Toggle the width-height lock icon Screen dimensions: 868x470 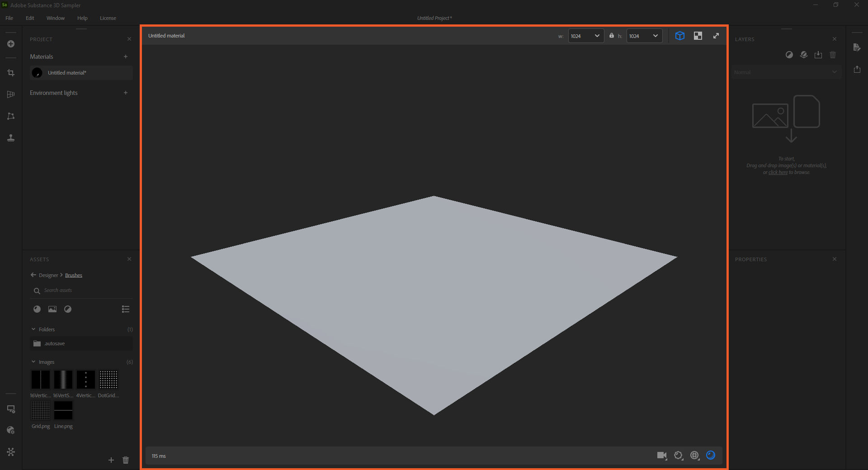point(611,36)
